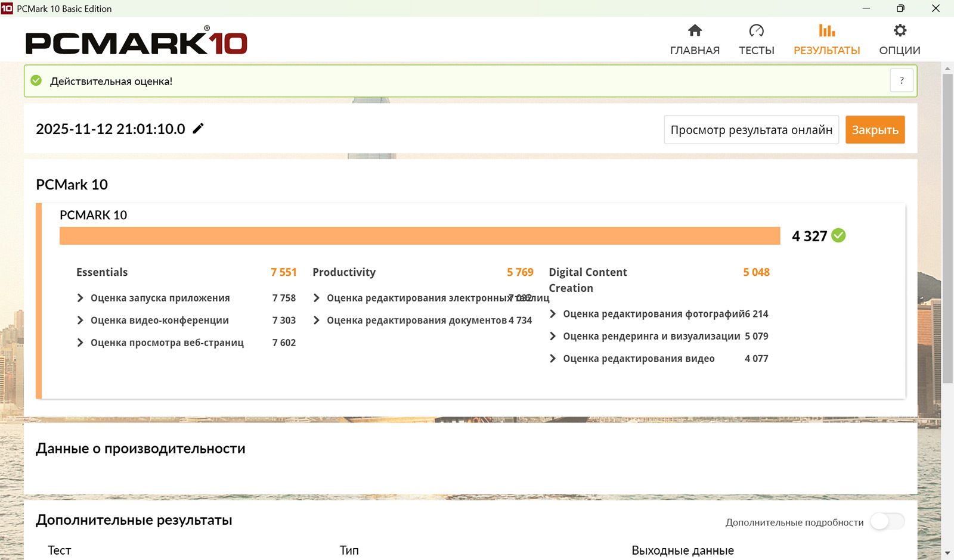
Task: Open the Тесты gauge icon
Action: click(756, 30)
